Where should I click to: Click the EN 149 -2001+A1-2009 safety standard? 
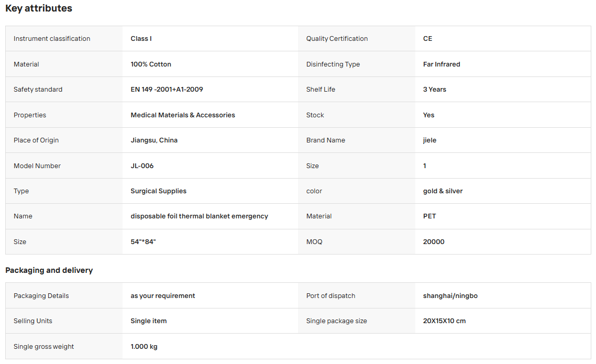pos(167,89)
